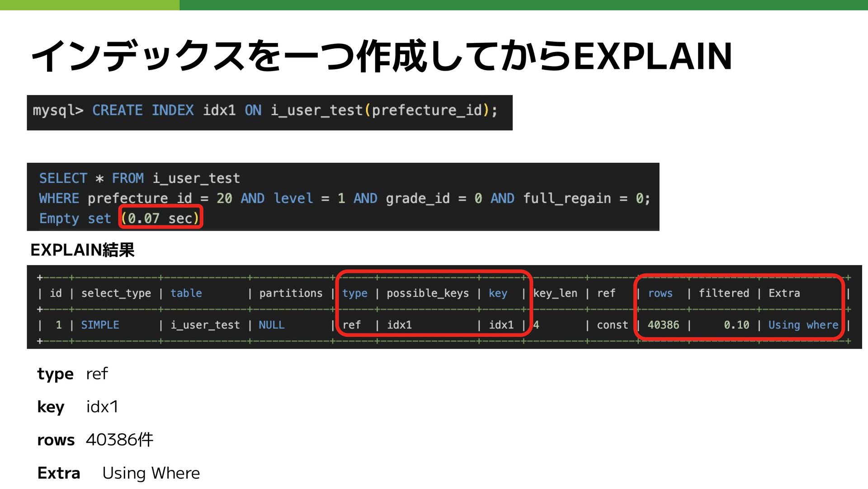Click the SIMPLE select_type value
The image size is (868, 489).
tap(100, 325)
